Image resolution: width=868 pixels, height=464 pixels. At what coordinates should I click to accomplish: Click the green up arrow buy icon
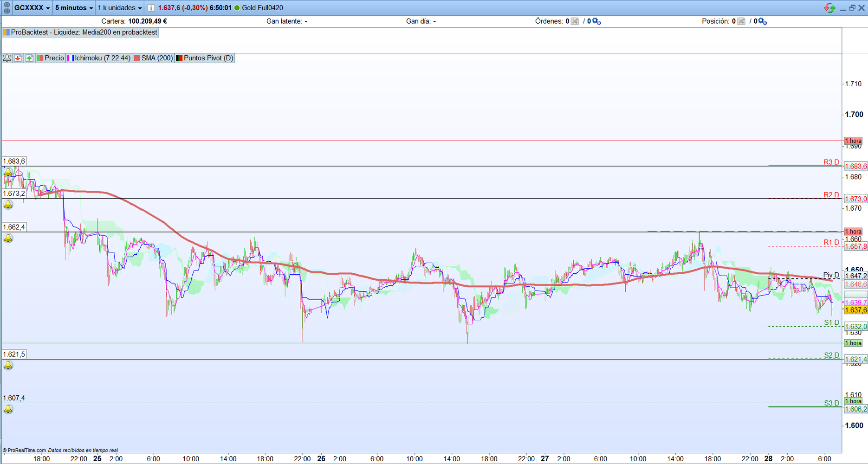(x=29, y=58)
